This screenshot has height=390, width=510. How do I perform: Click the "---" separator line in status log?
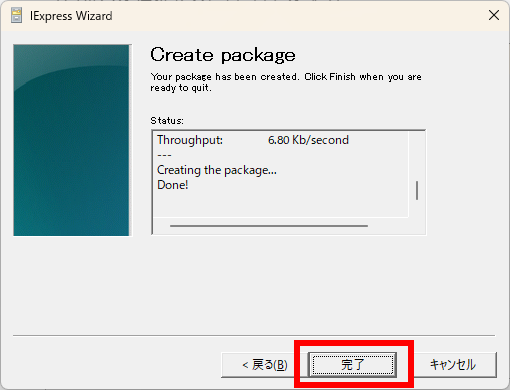164,155
